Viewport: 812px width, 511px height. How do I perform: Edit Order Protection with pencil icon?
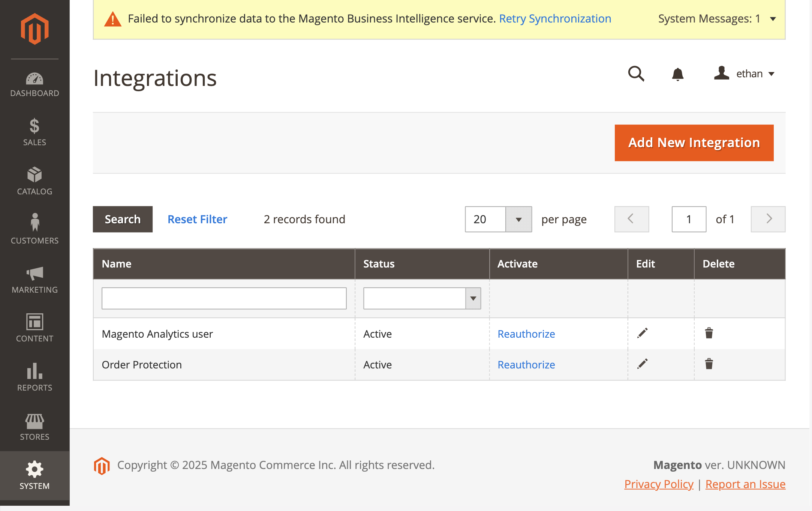click(x=642, y=364)
